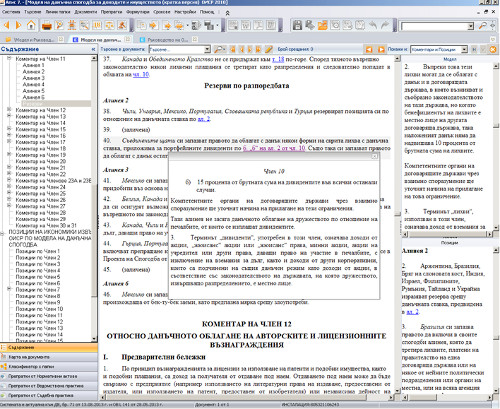Open the Документи menu
Viewport: 500px width, 409px height.
[x=86, y=12]
